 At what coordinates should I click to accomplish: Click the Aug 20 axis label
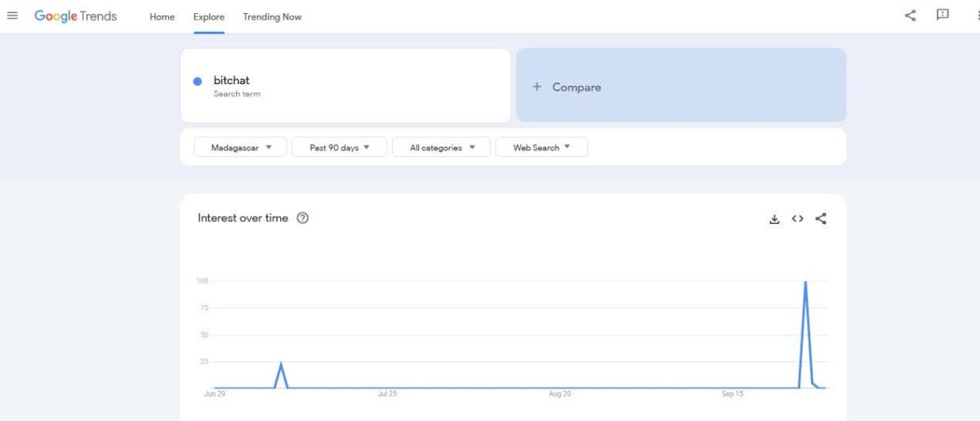(560, 394)
